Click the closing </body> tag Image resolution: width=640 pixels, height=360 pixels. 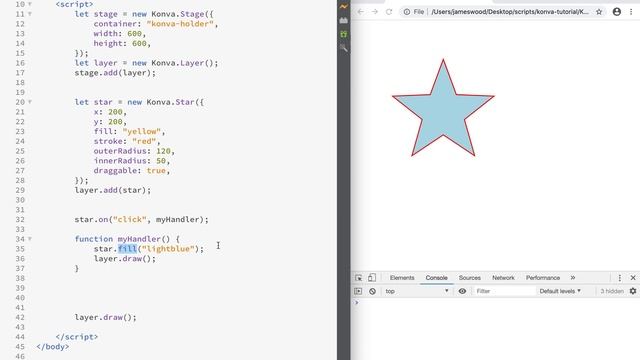point(53,347)
